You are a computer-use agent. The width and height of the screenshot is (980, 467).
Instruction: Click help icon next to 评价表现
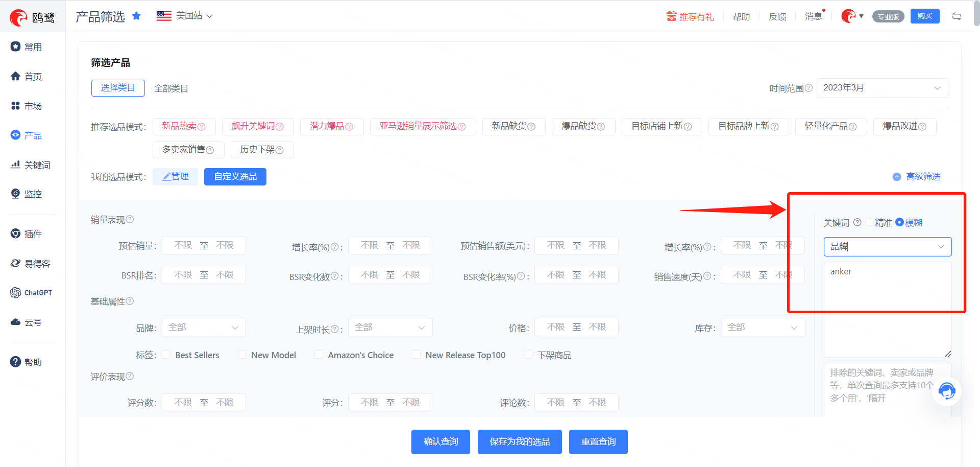pyautogui.click(x=130, y=376)
